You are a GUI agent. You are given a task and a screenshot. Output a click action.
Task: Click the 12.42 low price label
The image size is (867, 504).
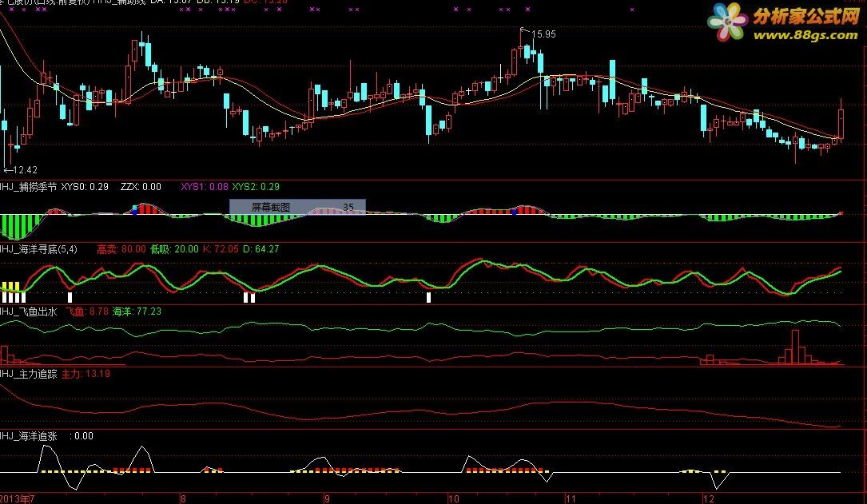[x=25, y=170]
